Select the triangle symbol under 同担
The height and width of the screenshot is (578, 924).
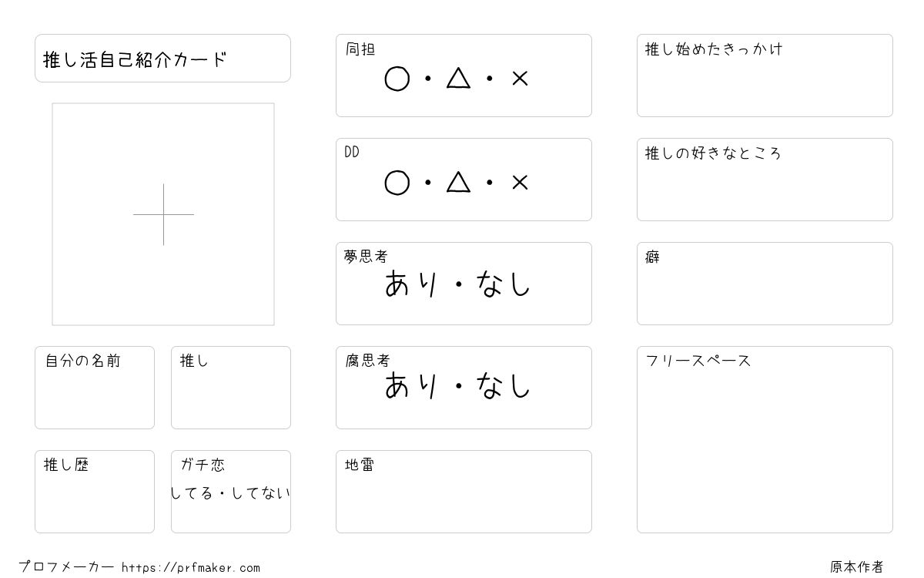pyautogui.click(x=458, y=78)
